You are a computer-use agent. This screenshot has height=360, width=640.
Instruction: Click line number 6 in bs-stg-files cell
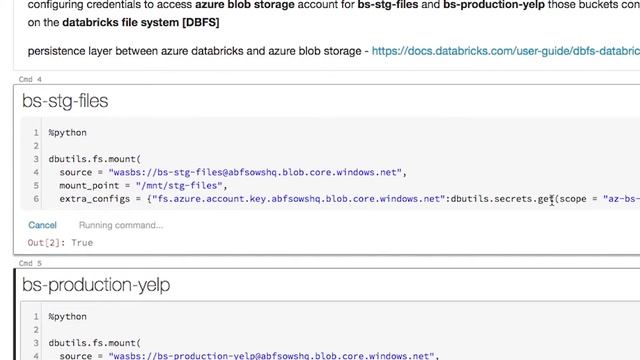pos(36,199)
